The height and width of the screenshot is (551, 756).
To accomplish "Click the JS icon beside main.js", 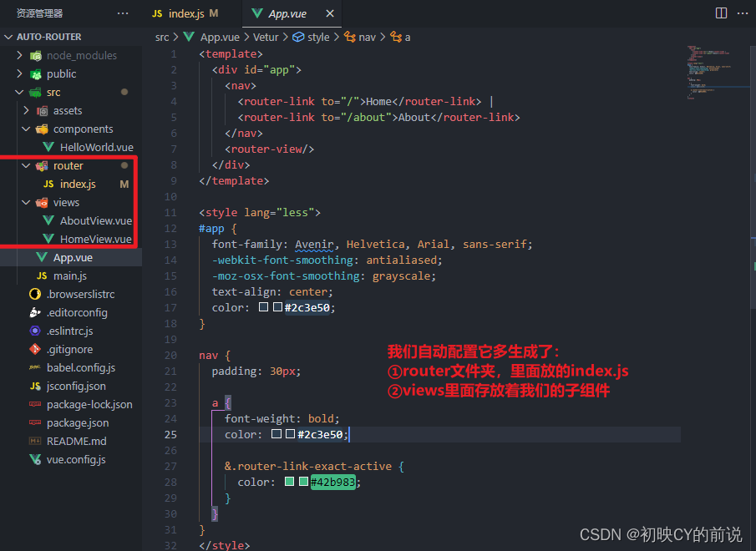I will (42, 275).
